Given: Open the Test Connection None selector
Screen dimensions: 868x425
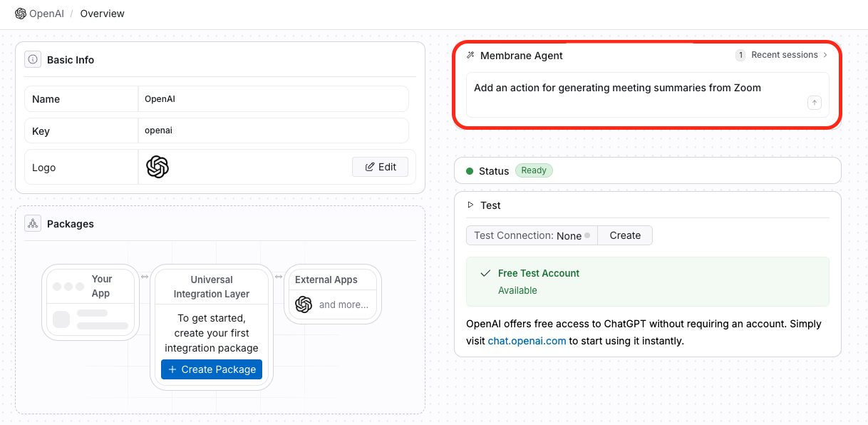Looking at the screenshot, I should (x=532, y=235).
